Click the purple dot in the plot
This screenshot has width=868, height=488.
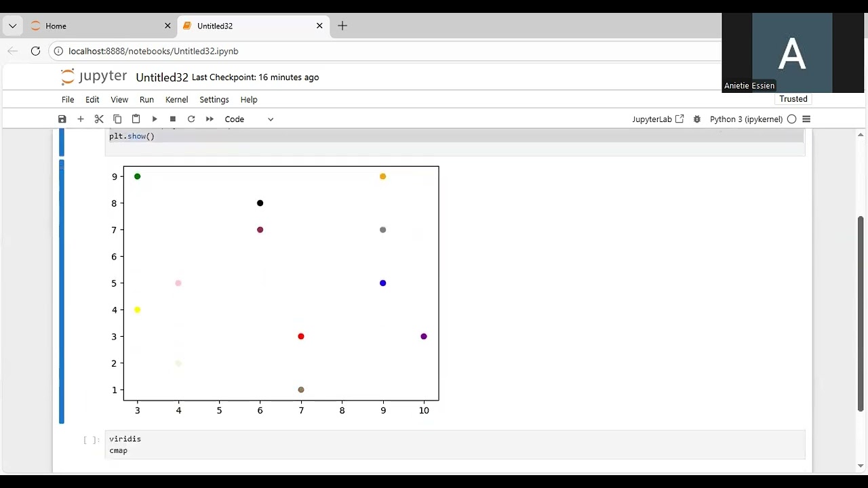click(424, 336)
